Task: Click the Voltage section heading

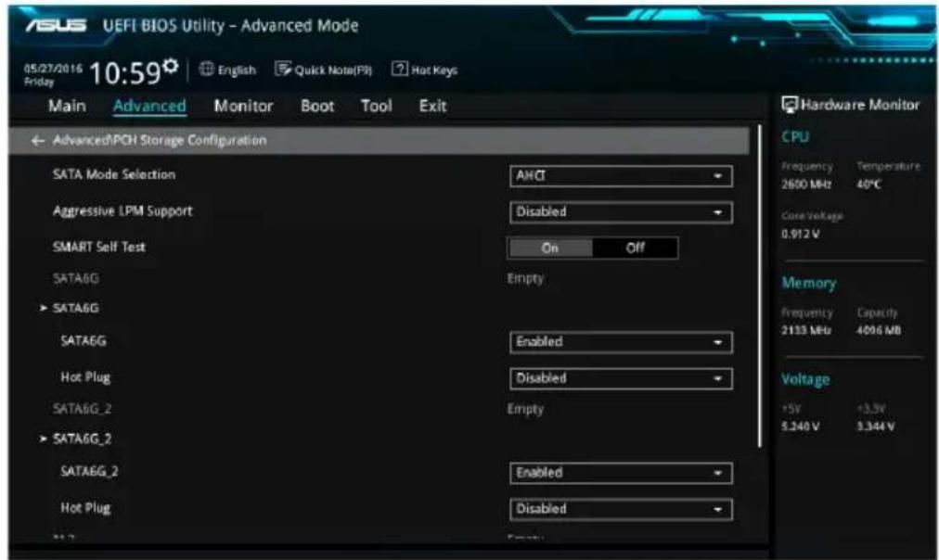Action: [x=805, y=379]
